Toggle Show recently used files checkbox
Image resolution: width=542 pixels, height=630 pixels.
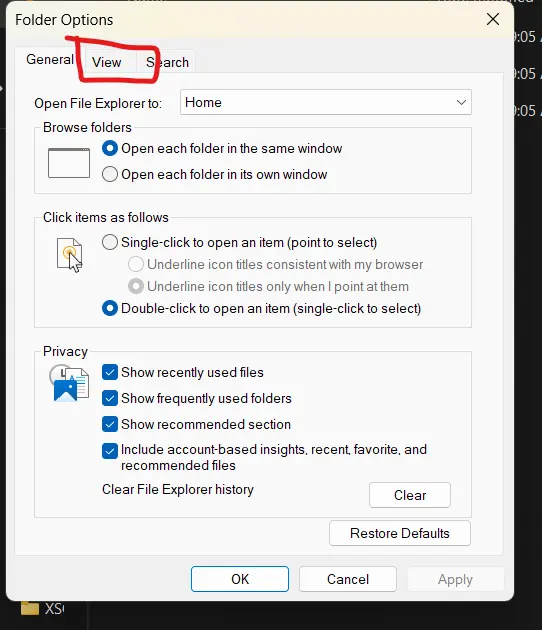click(110, 372)
